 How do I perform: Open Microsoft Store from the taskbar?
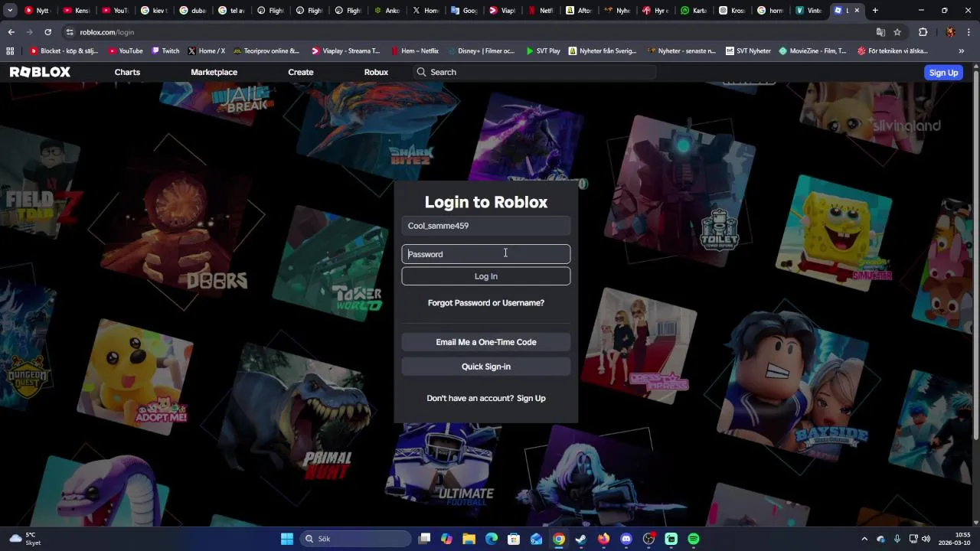(514, 539)
